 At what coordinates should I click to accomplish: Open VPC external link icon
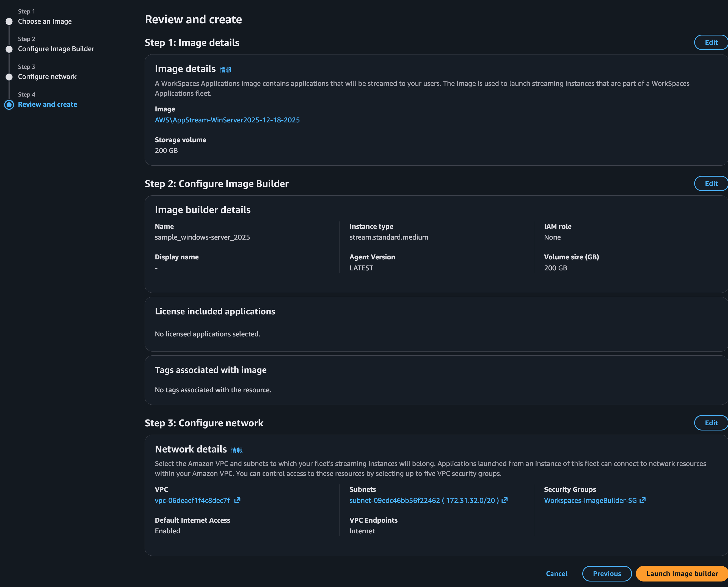click(x=237, y=500)
